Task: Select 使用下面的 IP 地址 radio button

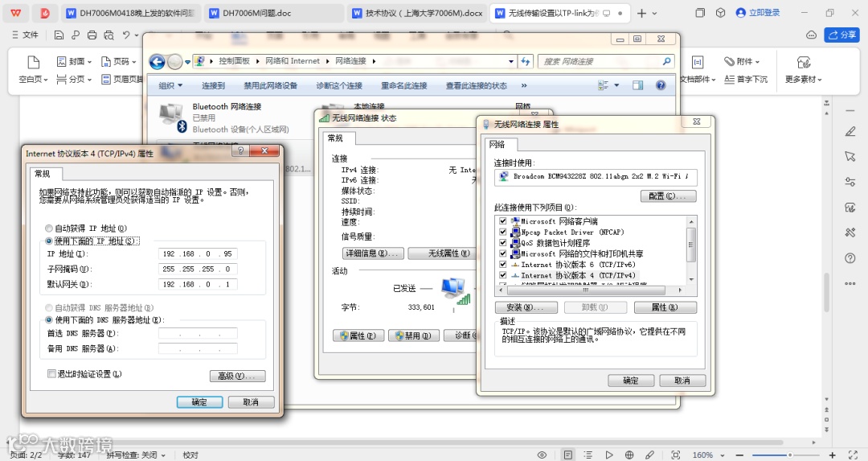Action: (x=49, y=241)
